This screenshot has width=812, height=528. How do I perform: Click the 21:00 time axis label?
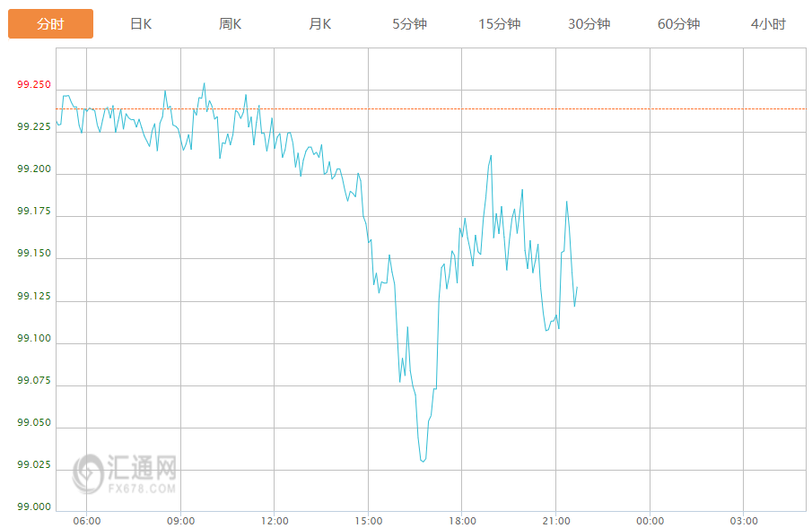[x=556, y=521]
